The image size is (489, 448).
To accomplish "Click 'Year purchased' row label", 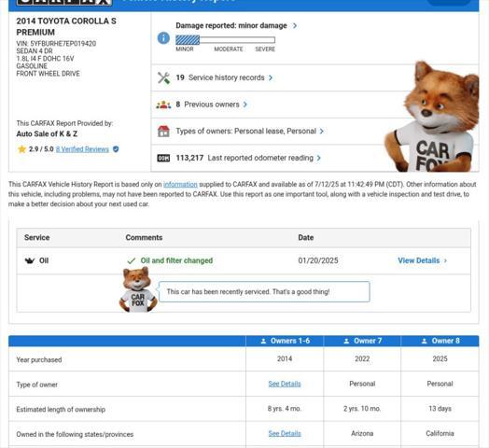I will tap(39, 359).
